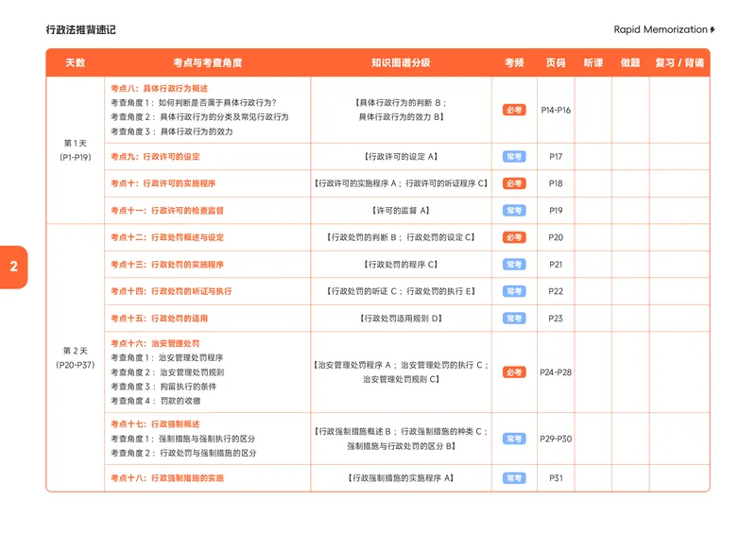The width and height of the screenshot is (756, 535).
Task: Click the 复习 / 背诵 column header
Action: click(x=679, y=62)
